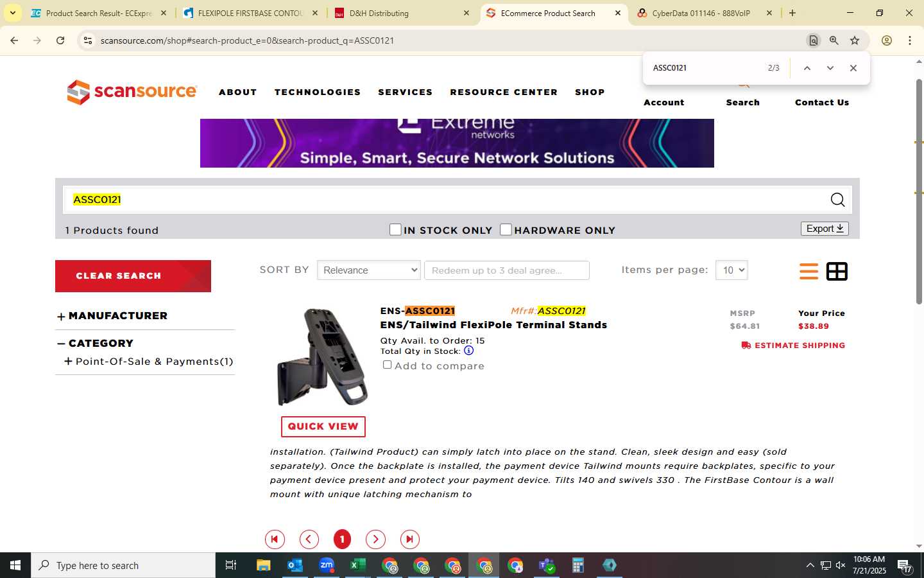The height and width of the screenshot is (578, 924).
Task: Open Zoom from the taskbar
Action: click(x=327, y=565)
